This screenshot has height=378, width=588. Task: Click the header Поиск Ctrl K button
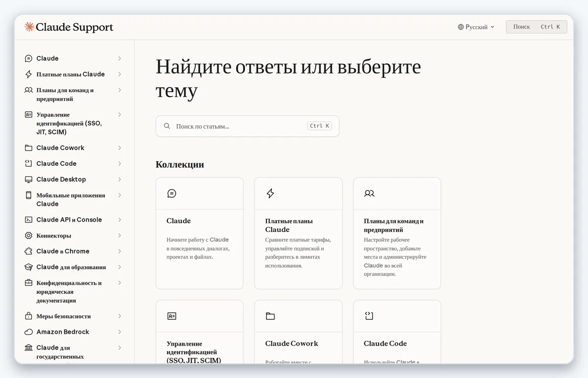coord(536,27)
